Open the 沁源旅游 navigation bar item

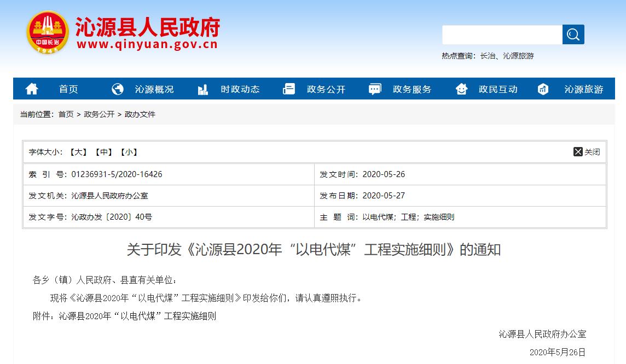tap(584, 89)
